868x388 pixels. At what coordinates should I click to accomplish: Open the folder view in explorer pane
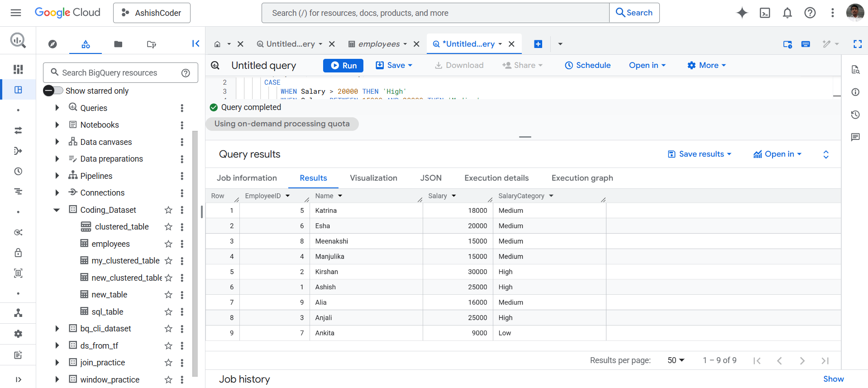[118, 44]
